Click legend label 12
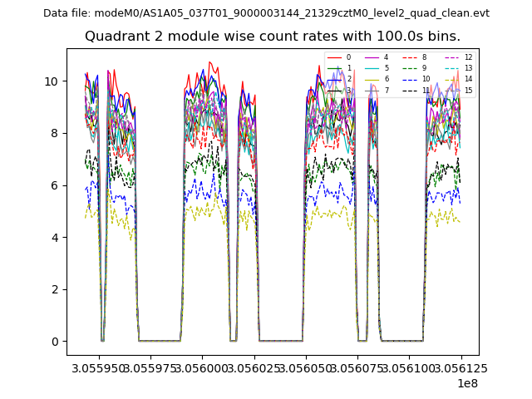 (x=468, y=57)
